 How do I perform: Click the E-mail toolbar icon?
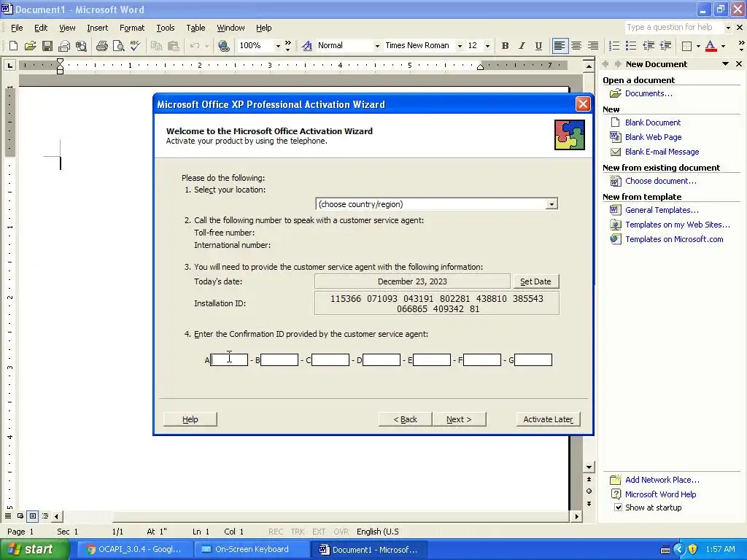(64, 46)
